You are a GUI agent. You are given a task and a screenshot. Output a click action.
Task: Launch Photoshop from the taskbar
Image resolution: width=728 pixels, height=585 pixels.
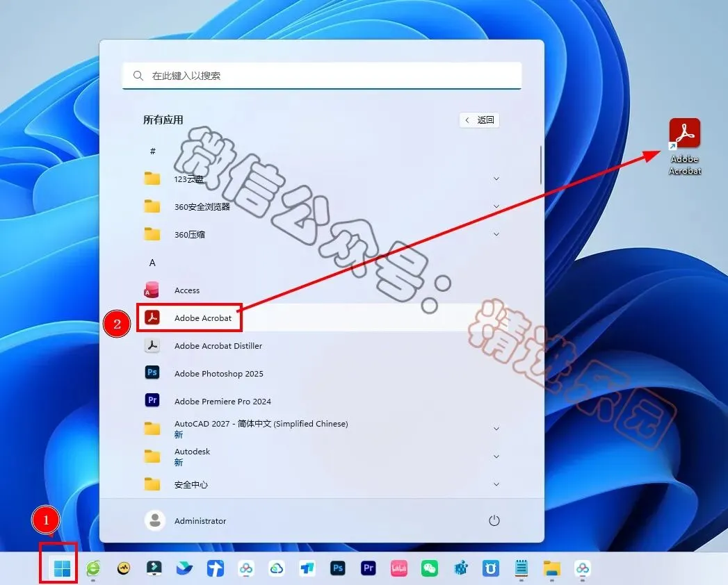[x=337, y=568]
